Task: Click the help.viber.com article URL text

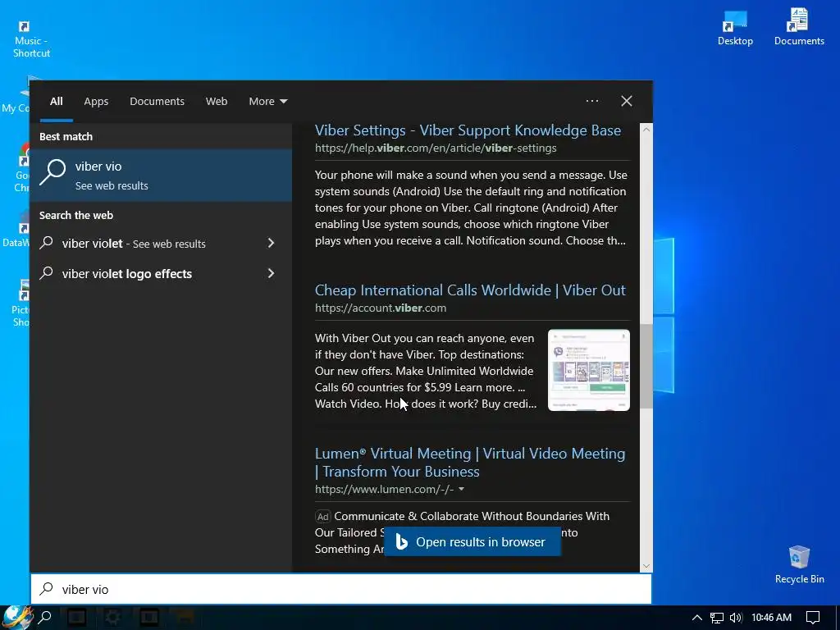Action: point(436,148)
